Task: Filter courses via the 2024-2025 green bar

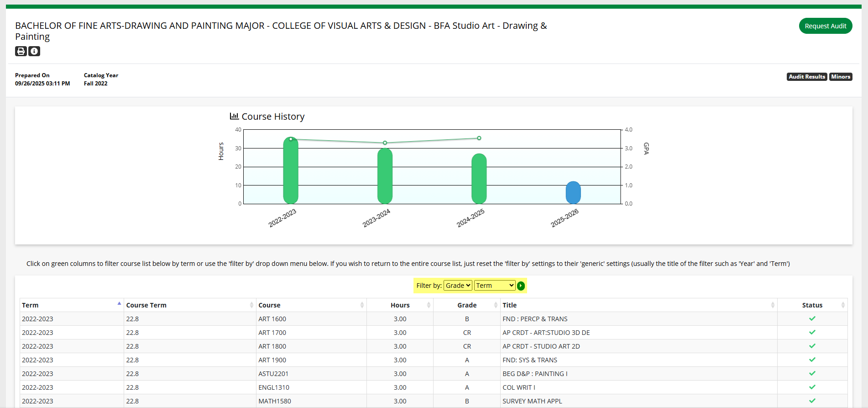Action: (x=479, y=179)
